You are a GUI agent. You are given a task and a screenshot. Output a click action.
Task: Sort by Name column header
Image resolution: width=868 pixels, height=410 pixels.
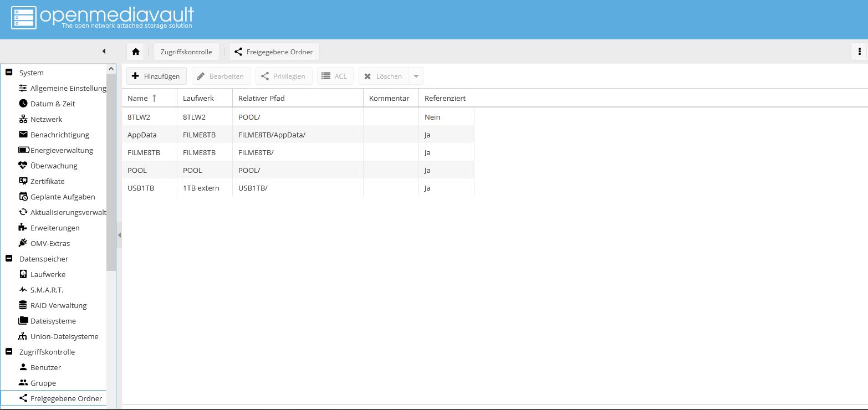[x=149, y=98]
